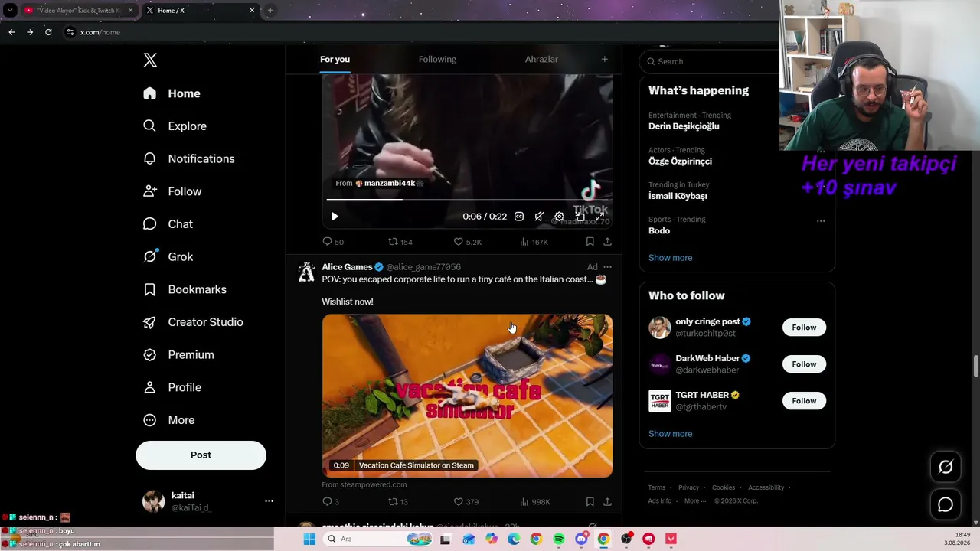The width and height of the screenshot is (980, 551).
Task: Follow DarkWeb Haber
Action: tap(804, 364)
